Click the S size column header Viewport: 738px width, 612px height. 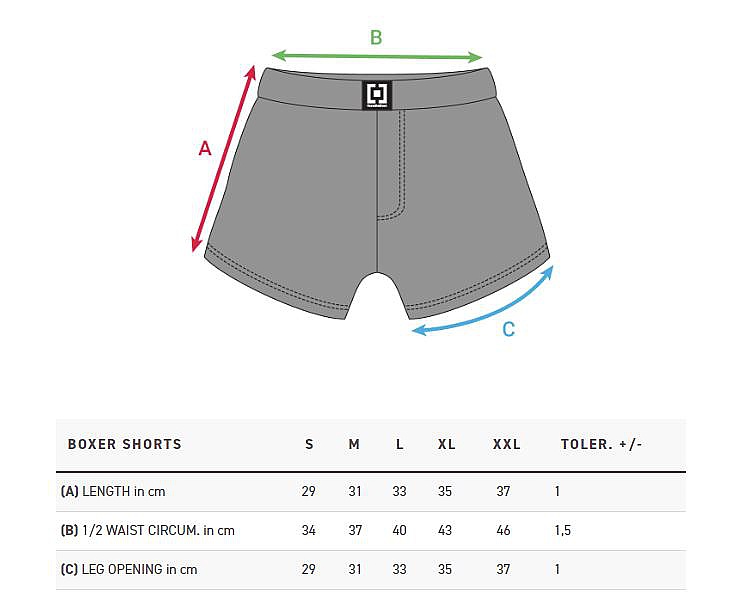tap(309, 444)
